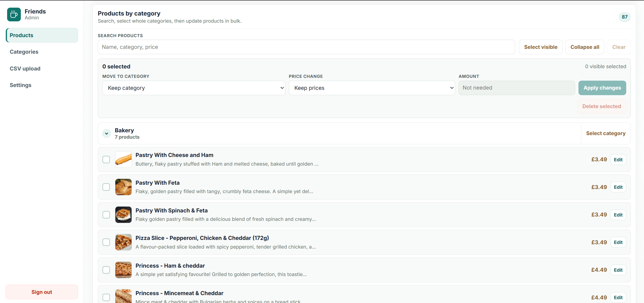Edit Pastry With Cheese and Ham
This screenshot has height=303, width=644.
coord(618,160)
